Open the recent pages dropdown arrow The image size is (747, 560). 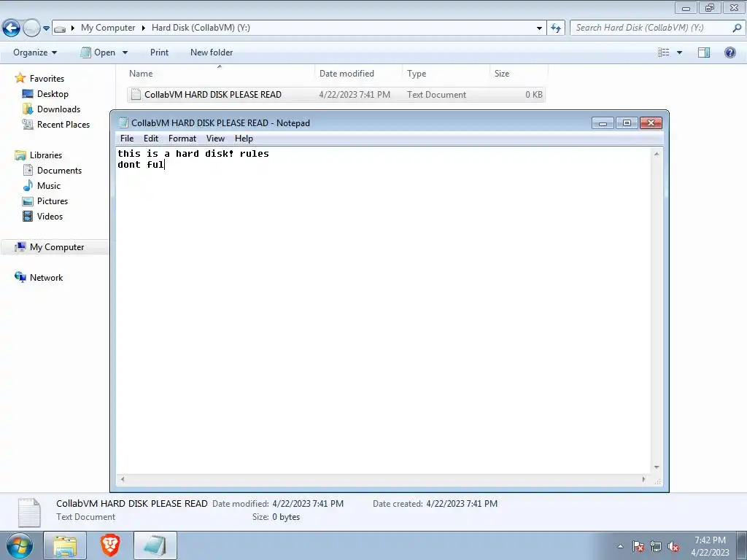click(46, 28)
